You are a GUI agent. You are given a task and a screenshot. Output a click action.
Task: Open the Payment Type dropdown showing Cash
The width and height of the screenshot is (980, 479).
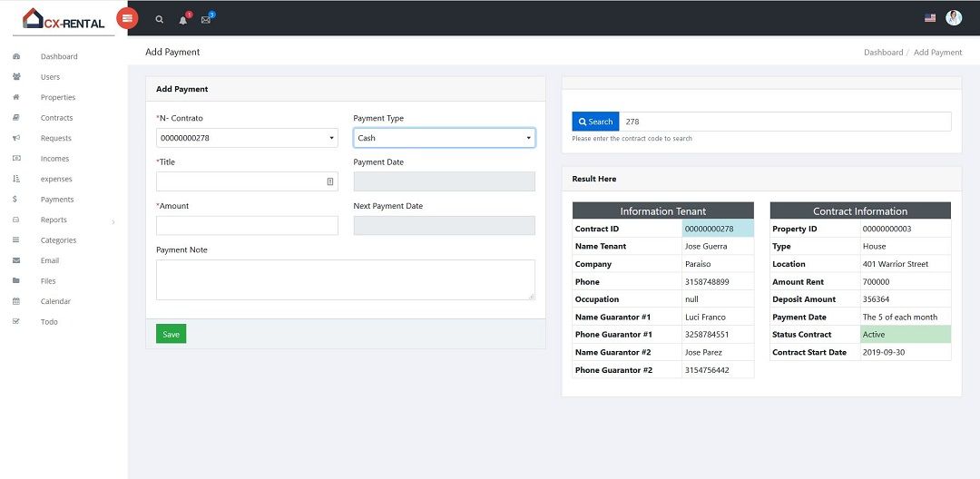click(444, 138)
